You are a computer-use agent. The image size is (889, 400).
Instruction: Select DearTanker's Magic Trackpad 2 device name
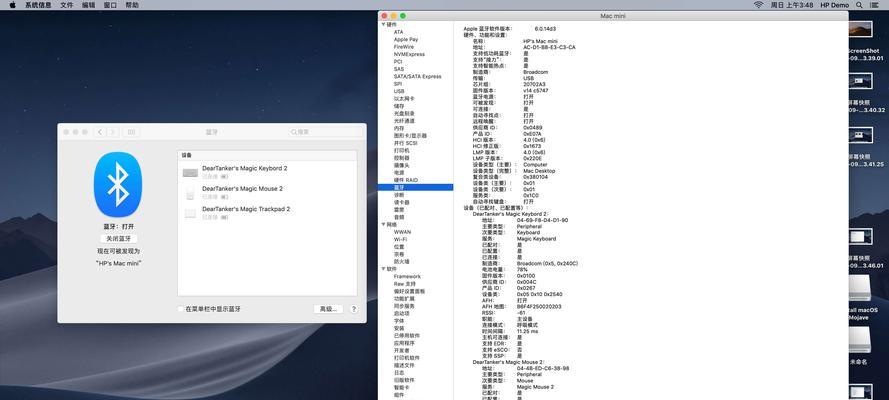click(246, 209)
